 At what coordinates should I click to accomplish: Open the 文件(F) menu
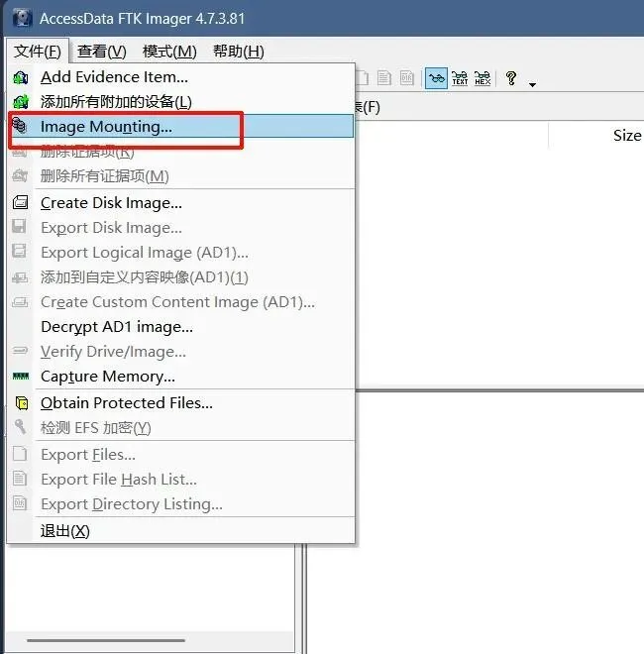(x=38, y=52)
